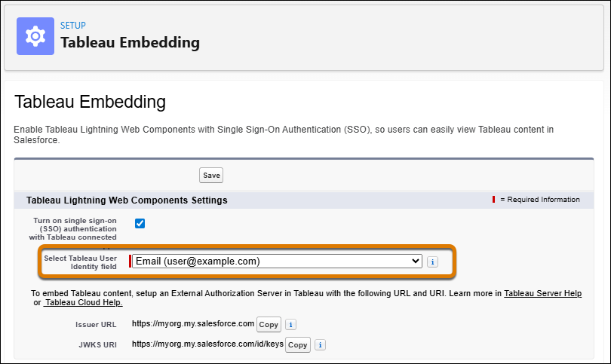Viewport: 611px width, 364px height.
Task: Click the Save button
Action: click(x=211, y=175)
